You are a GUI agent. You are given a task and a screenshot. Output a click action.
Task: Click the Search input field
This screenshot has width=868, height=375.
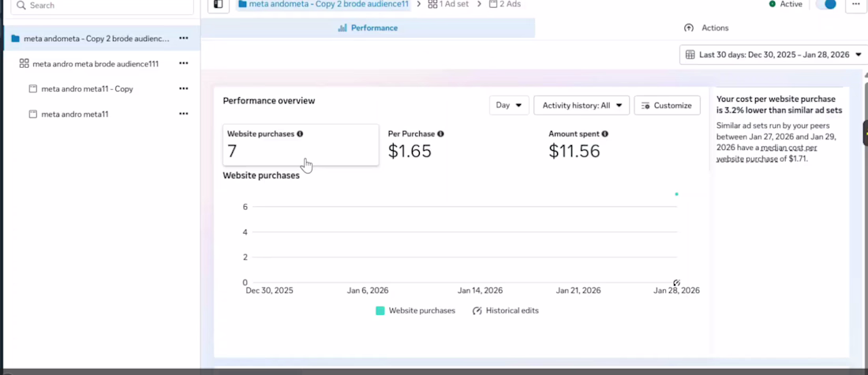click(x=103, y=6)
